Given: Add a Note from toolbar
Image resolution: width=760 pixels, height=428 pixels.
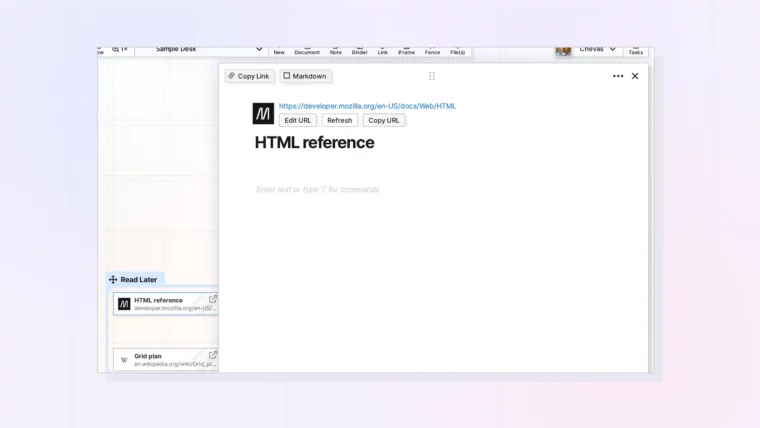Looking at the screenshot, I should coord(335,50).
